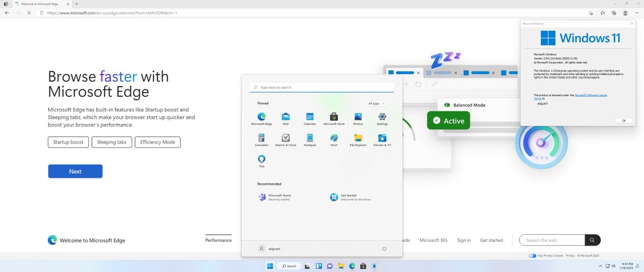Image resolution: width=644 pixels, height=272 pixels.
Task: Open File Explorer from the taskbar
Action: [x=341, y=266]
